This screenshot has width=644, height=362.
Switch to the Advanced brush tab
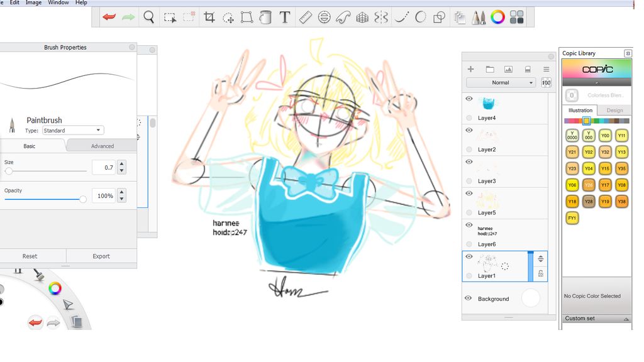[103, 146]
